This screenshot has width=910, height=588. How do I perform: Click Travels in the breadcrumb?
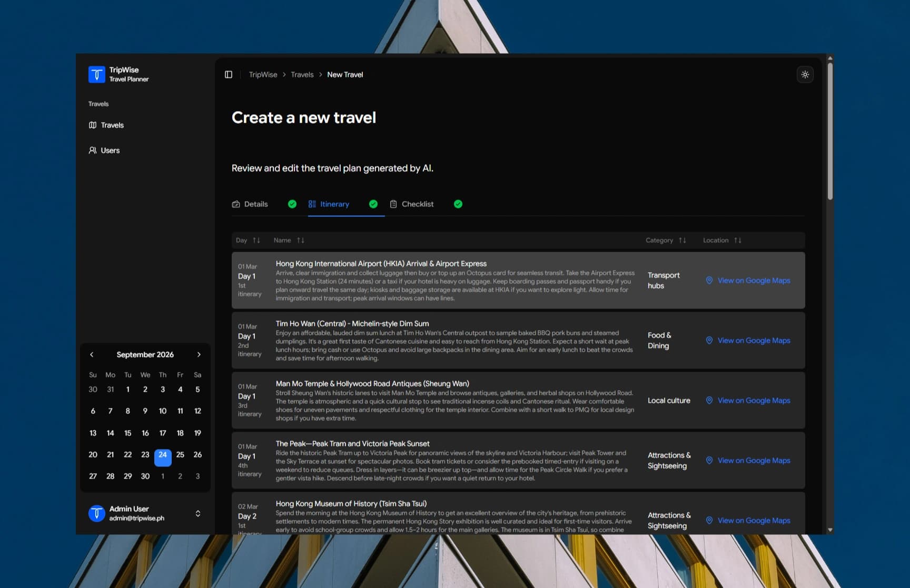coord(302,75)
